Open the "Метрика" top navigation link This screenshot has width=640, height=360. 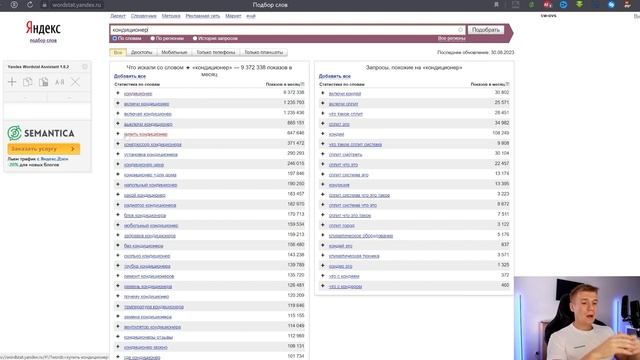point(171,16)
